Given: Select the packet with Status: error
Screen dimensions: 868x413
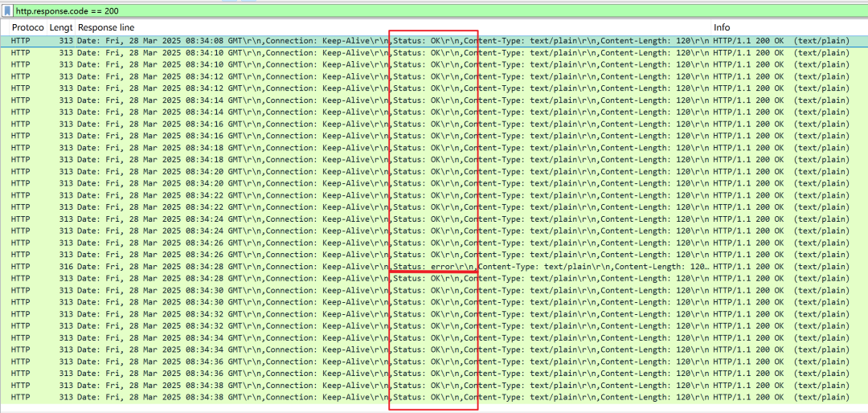Looking at the screenshot, I should click(241, 266).
